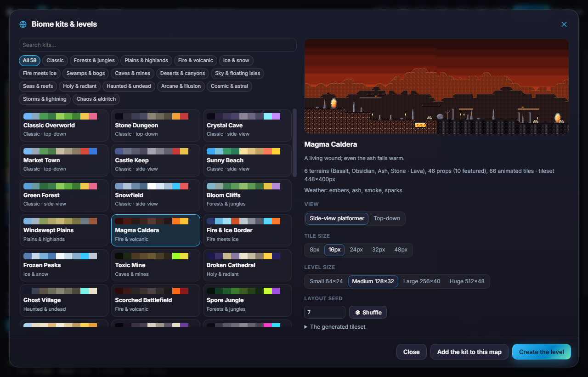Select Side-view platformer view option
The height and width of the screenshot is (377, 588).
click(x=337, y=218)
